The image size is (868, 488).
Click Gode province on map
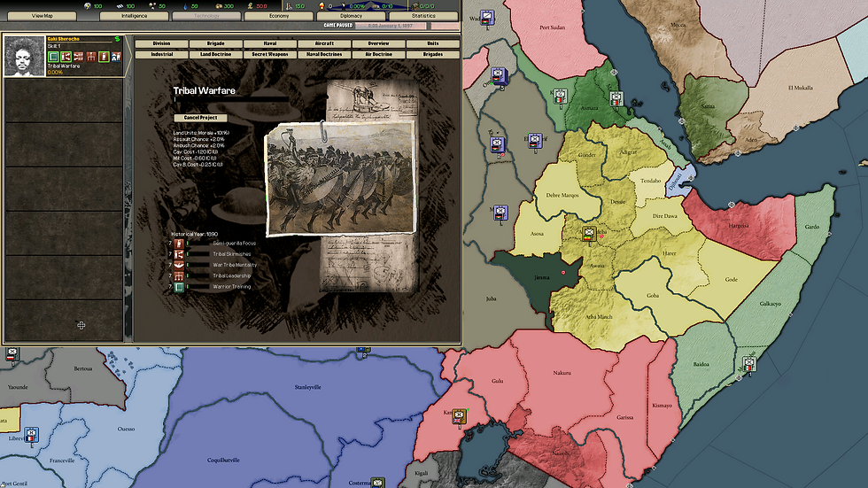(732, 279)
